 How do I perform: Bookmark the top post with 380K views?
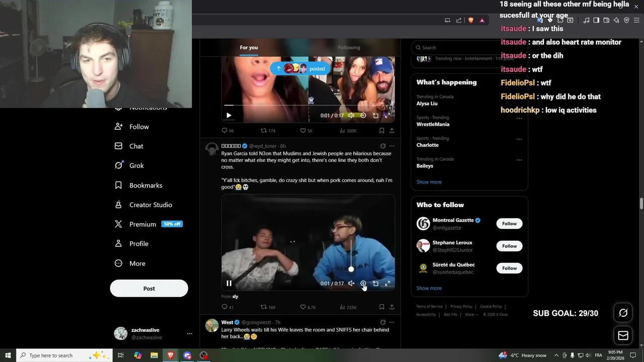[x=381, y=131]
